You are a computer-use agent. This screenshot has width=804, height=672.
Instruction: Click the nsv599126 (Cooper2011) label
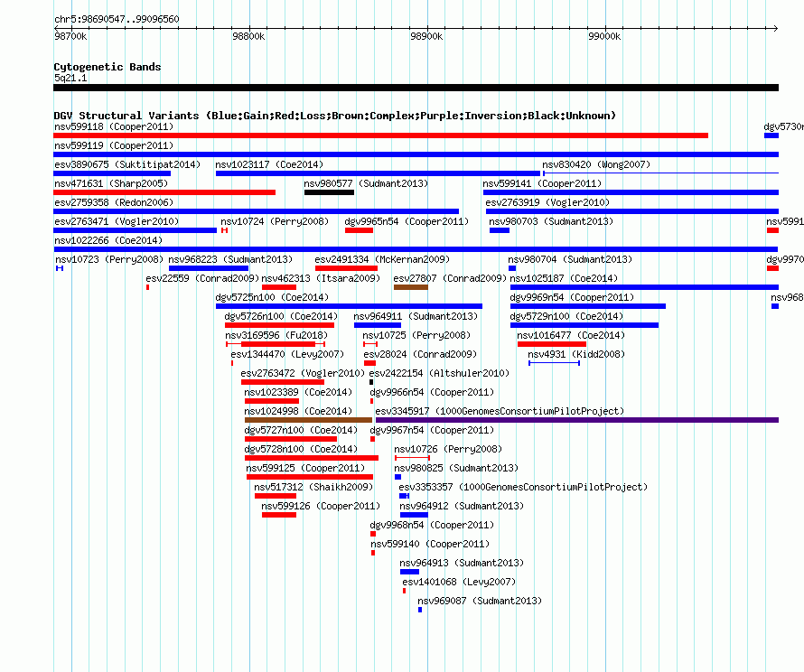pyautogui.click(x=321, y=506)
